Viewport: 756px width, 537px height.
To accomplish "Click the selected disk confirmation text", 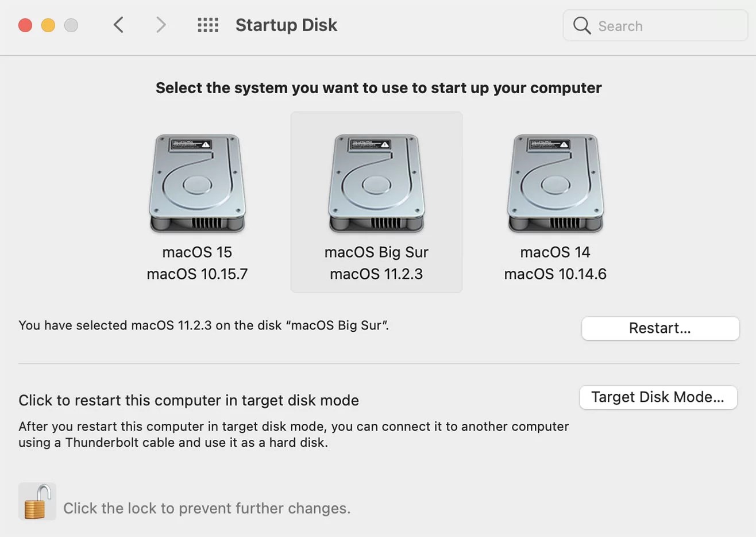I will [203, 325].
